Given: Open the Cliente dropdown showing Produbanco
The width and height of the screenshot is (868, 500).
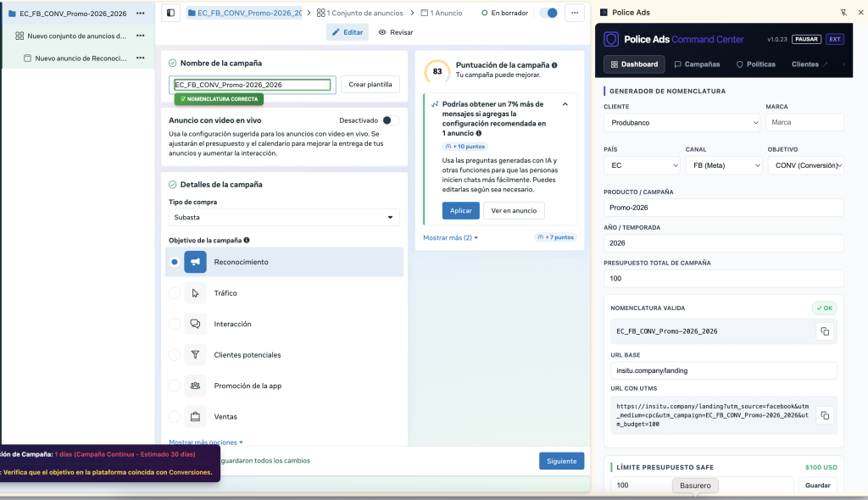Looking at the screenshot, I should tap(682, 123).
